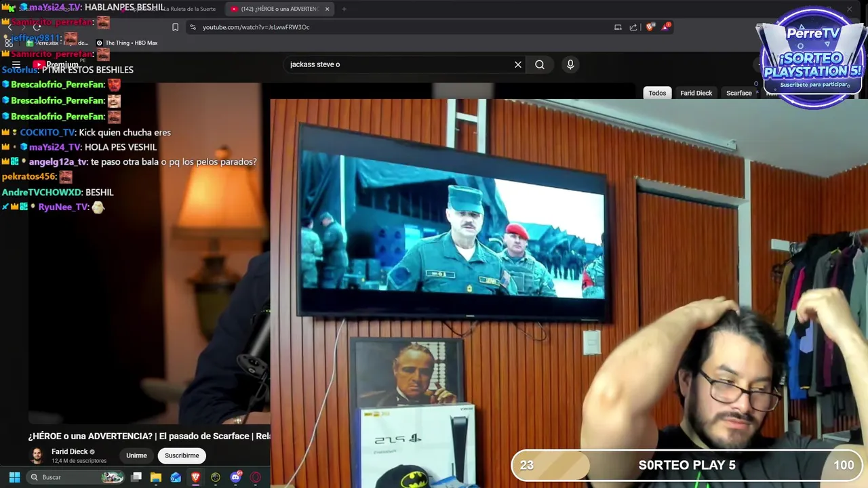Screen dimensions: 868x488
Task: Click the share icon in the address bar
Action: (x=633, y=27)
